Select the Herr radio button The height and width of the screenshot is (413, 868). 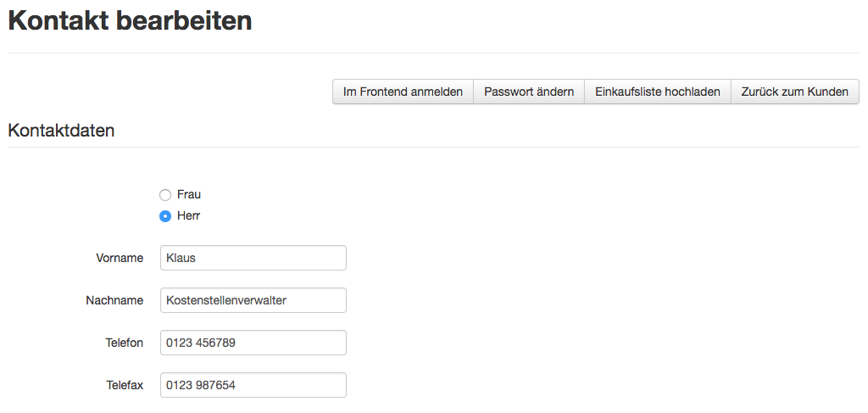[165, 216]
